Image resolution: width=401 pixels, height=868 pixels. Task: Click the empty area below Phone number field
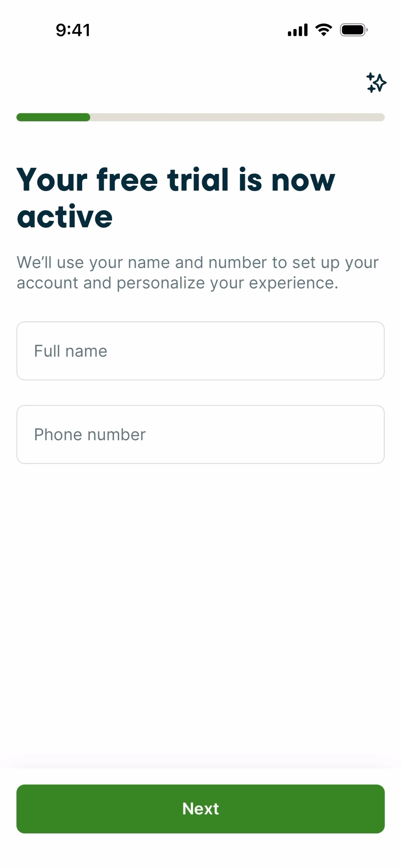[x=200, y=606]
